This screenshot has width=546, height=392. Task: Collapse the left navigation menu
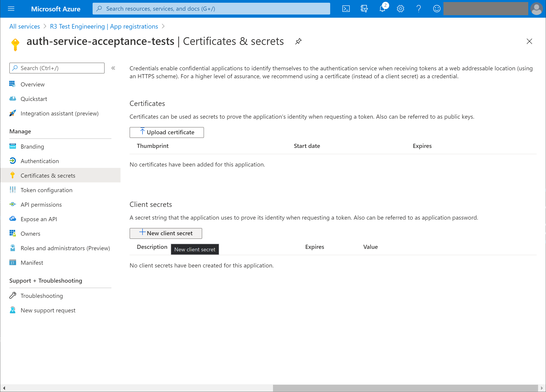tap(113, 68)
